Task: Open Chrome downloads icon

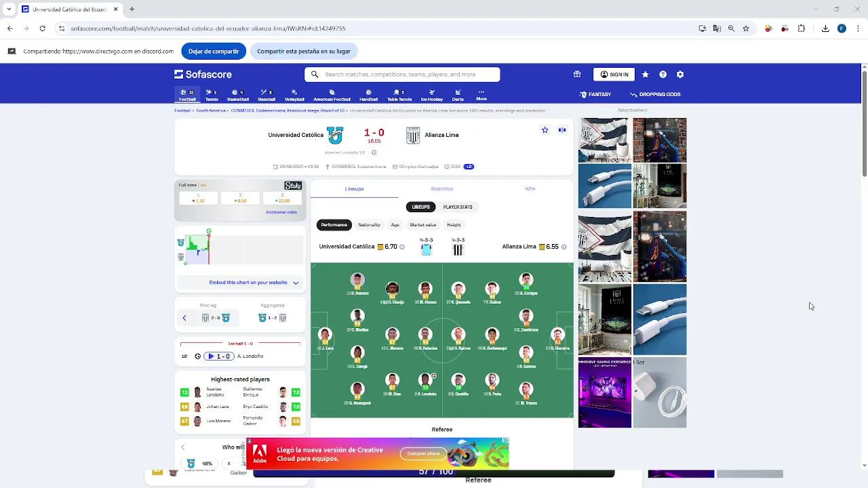Action: tap(825, 28)
